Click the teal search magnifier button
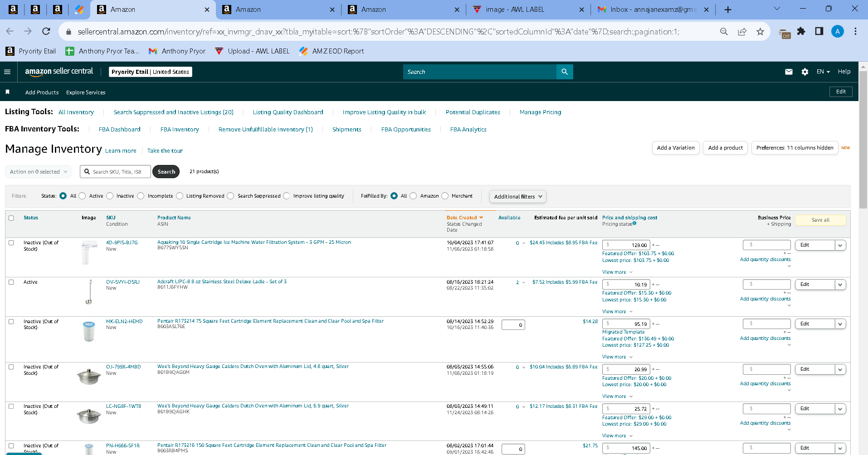This screenshot has height=455, width=868. (x=565, y=72)
